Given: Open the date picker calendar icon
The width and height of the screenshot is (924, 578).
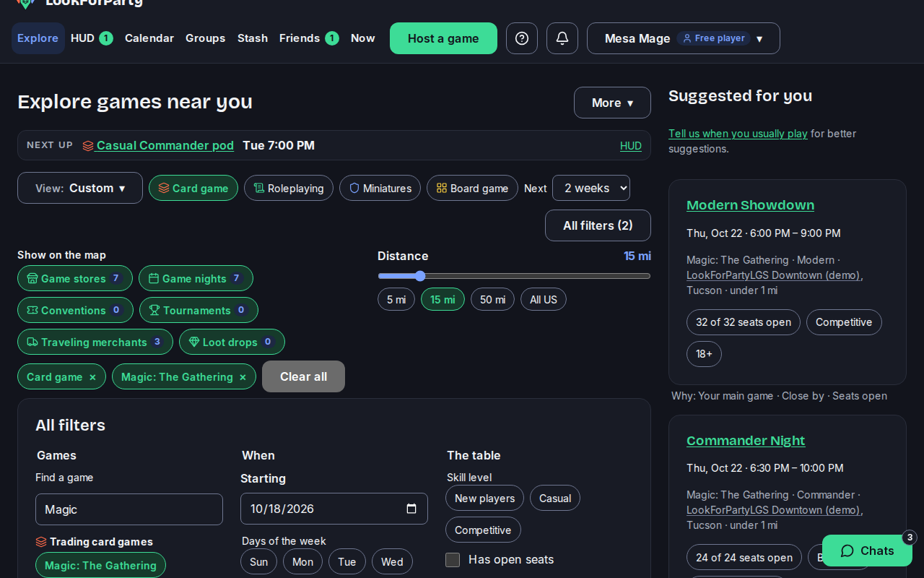Looking at the screenshot, I should (411, 509).
